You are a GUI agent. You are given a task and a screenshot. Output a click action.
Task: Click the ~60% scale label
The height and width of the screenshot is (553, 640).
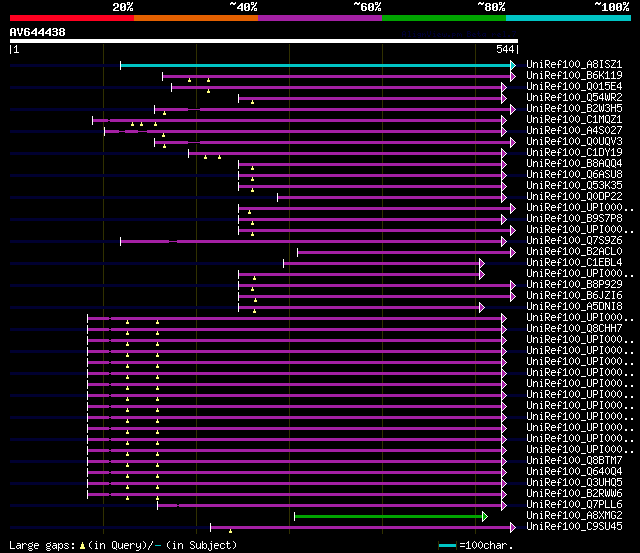tap(367, 7)
